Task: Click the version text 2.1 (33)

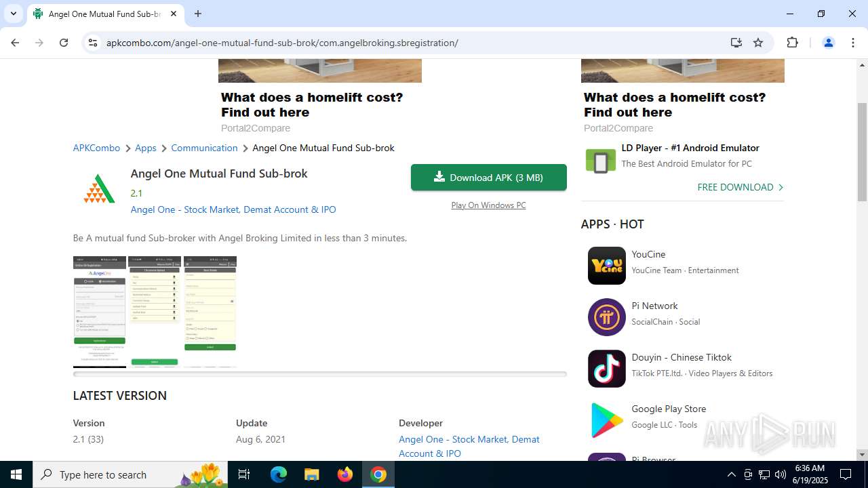Action: coord(88,439)
